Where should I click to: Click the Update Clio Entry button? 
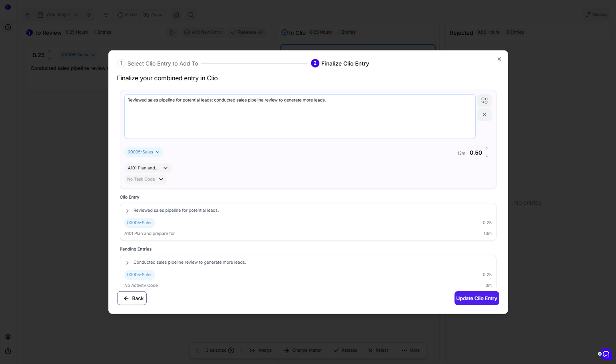coord(476,298)
